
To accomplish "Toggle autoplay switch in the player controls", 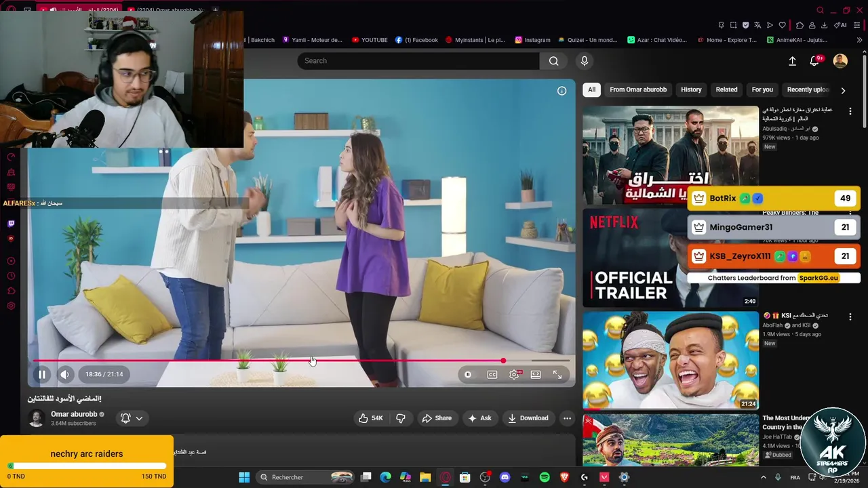I will pos(468,374).
